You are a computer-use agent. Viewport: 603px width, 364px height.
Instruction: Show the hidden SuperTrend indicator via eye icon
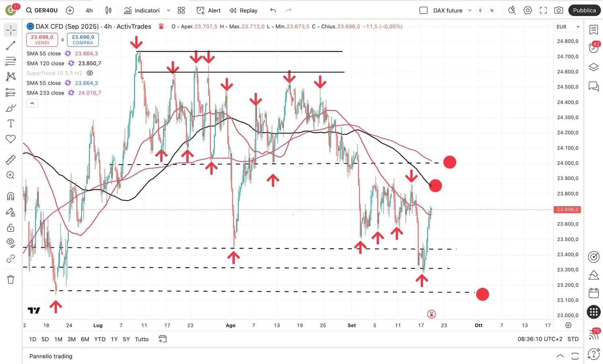(x=90, y=73)
